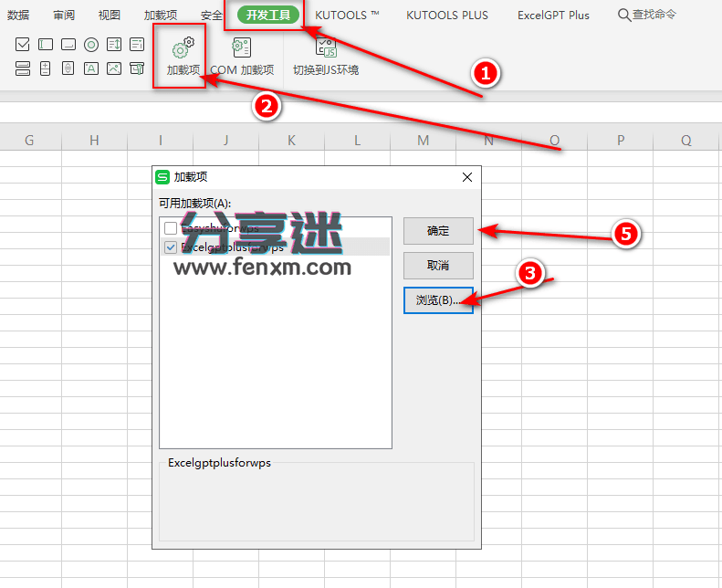Click the 查找命令 search magnifier
The image size is (722, 588).
tap(624, 15)
